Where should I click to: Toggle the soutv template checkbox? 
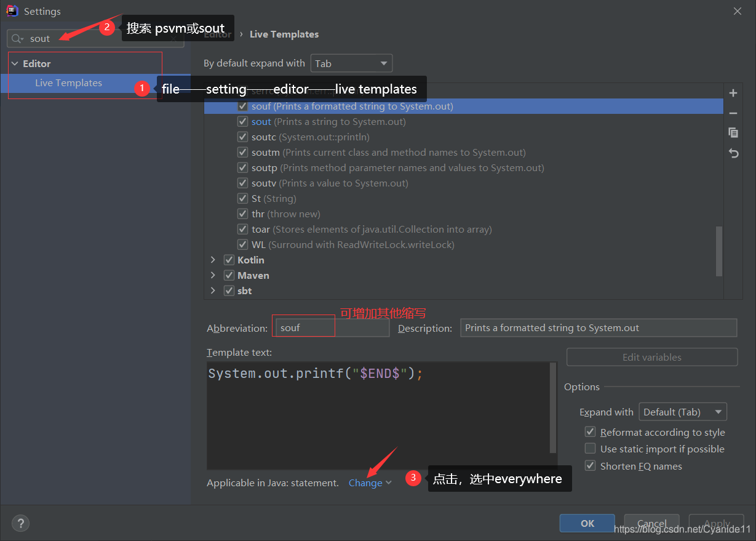pos(242,183)
